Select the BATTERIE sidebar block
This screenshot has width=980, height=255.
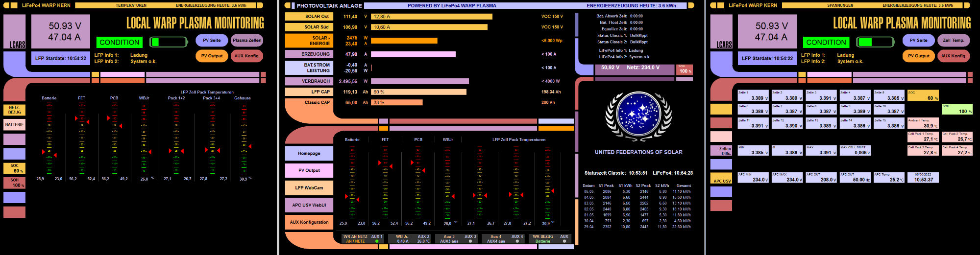tap(14, 125)
